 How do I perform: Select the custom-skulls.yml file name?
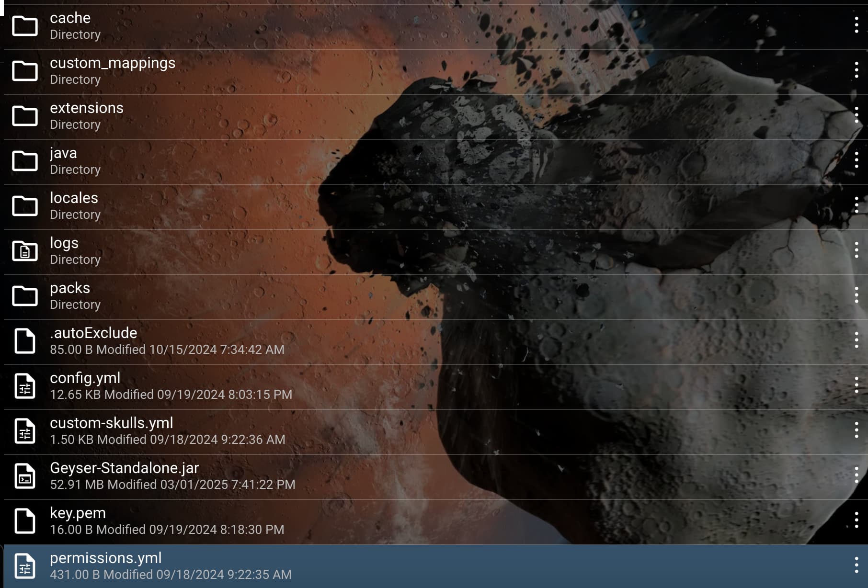(112, 423)
